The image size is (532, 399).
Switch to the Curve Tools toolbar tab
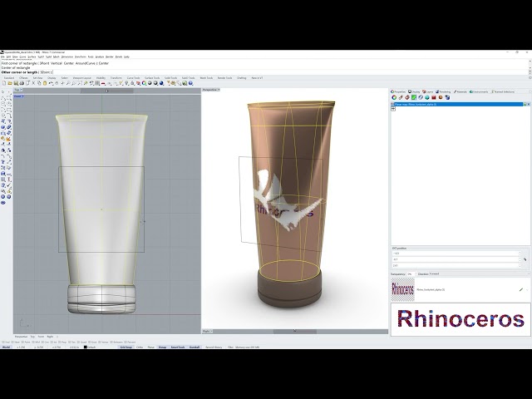(133, 77)
